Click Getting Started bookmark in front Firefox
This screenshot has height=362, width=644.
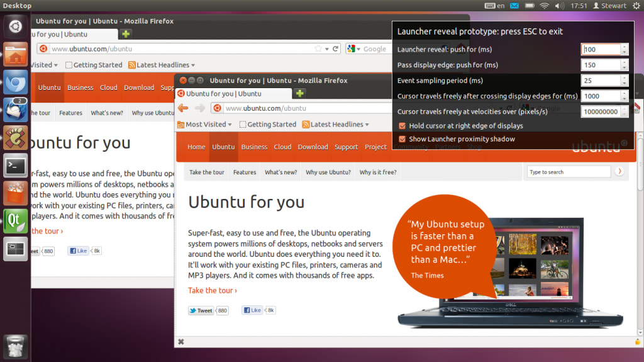268,124
